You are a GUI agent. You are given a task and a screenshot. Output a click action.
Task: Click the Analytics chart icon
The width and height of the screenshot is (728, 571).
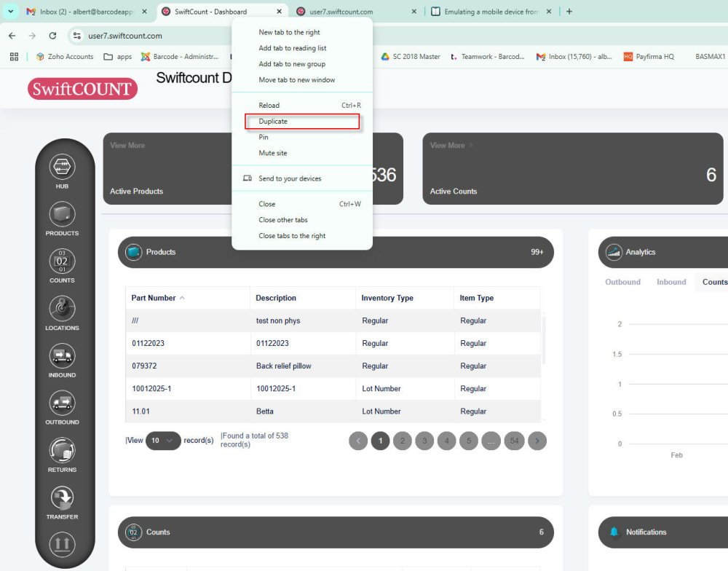pyautogui.click(x=614, y=252)
